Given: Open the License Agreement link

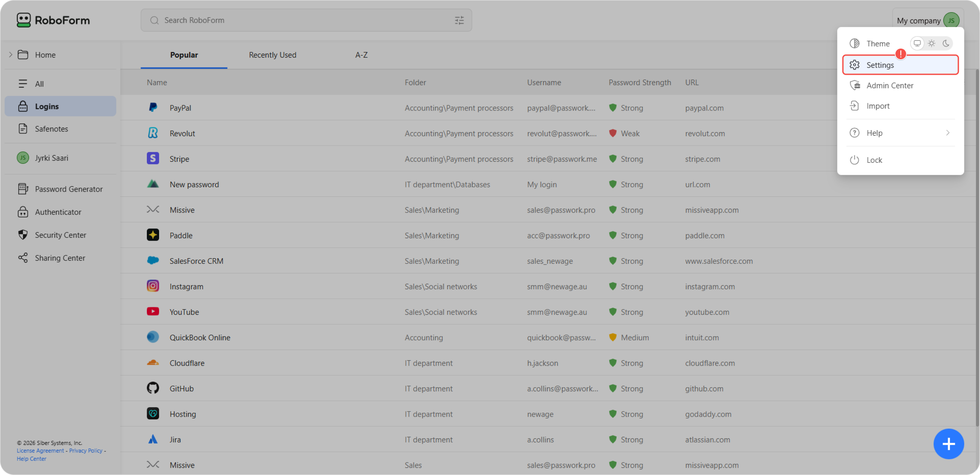Looking at the screenshot, I should pyautogui.click(x=40, y=451).
